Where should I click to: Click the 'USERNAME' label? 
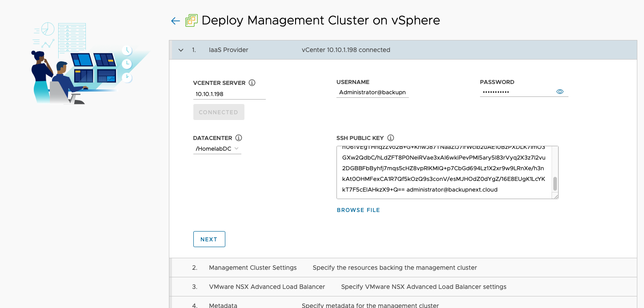pyautogui.click(x=353, y=82)
